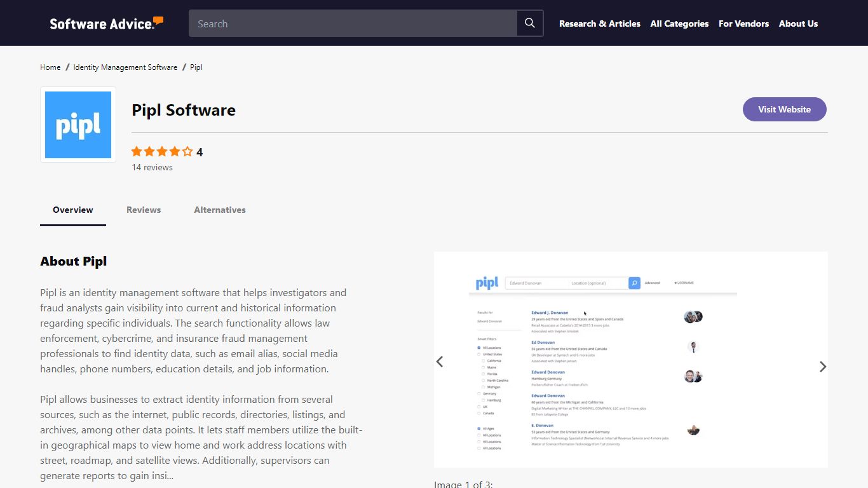Go to next screenshot with right arrow
868x488 pixels.
pos(822,367)
